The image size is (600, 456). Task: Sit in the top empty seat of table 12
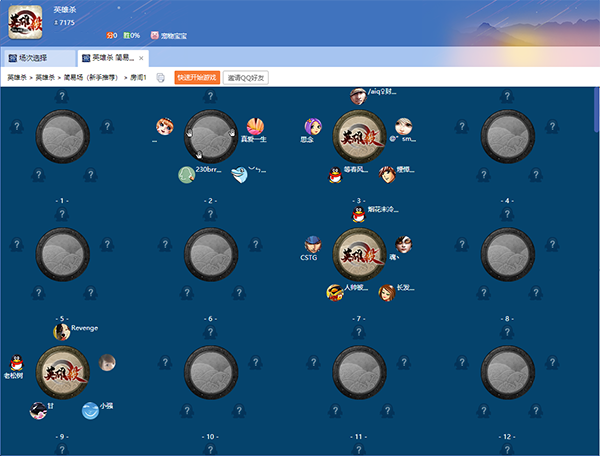[507, 332]
